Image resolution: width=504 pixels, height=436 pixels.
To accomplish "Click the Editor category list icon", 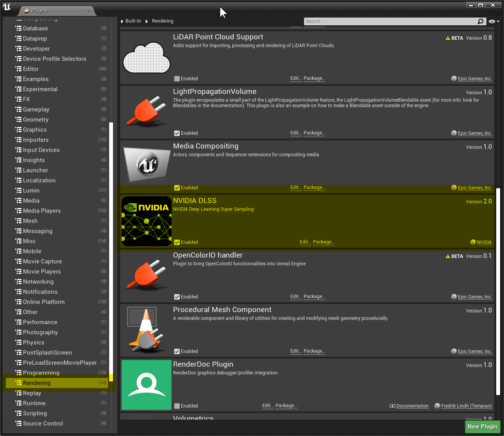I will click(x=18, y=69).
